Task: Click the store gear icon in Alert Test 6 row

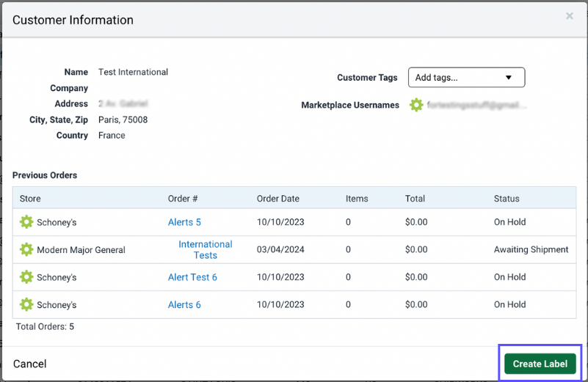Action: coord(26,277)
